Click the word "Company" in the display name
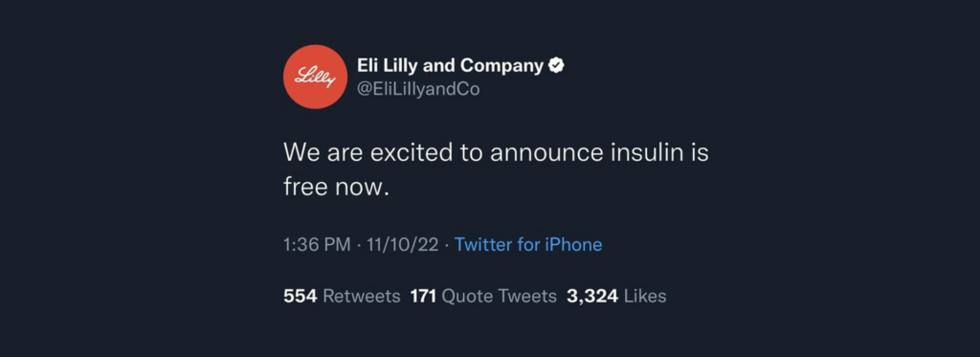 (x=501, y=66)
